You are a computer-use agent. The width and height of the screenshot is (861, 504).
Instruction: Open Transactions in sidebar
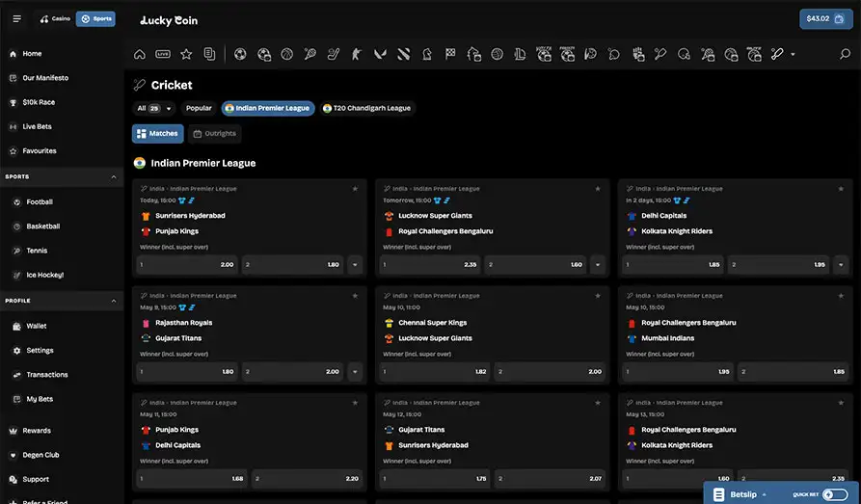pyautogui.click(x=47, y=375)
